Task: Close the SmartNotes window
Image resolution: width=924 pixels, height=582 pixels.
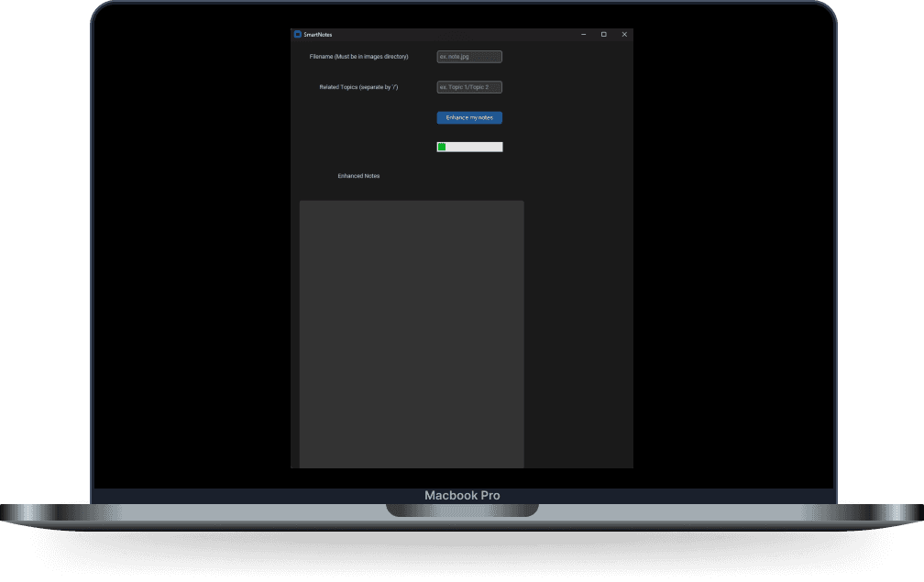Action: coord(624,35)
